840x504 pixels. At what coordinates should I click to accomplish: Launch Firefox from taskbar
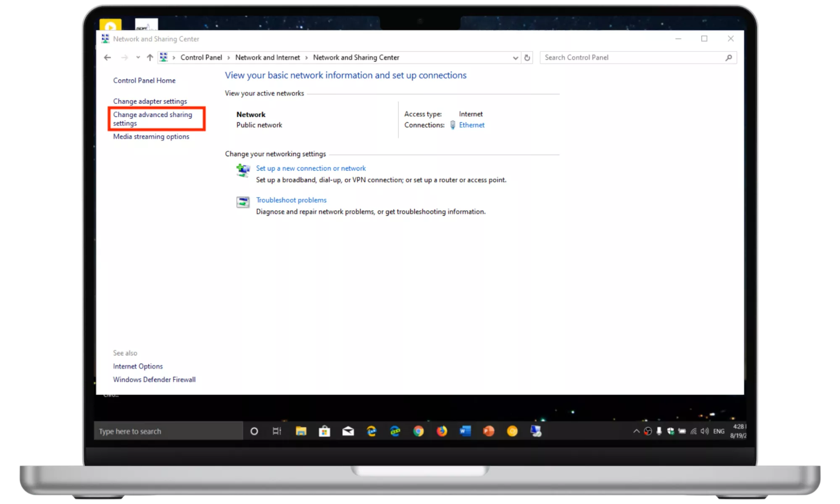(442, 431)
